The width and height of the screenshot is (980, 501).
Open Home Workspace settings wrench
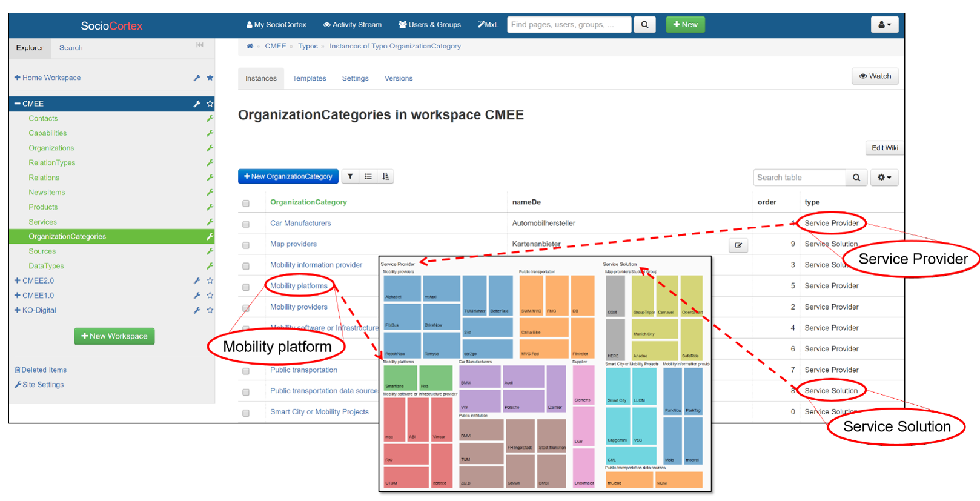197,78
